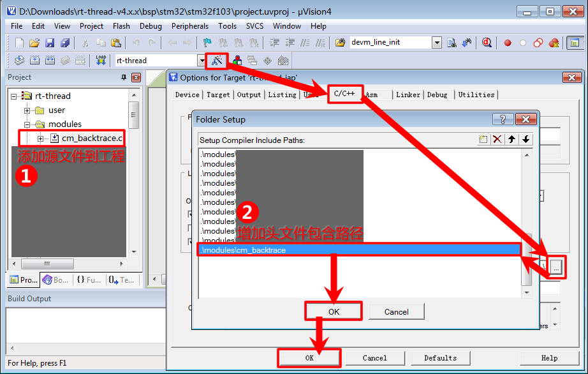Move the selected include path down
This screenshot has width=588, height=374.
526,139
